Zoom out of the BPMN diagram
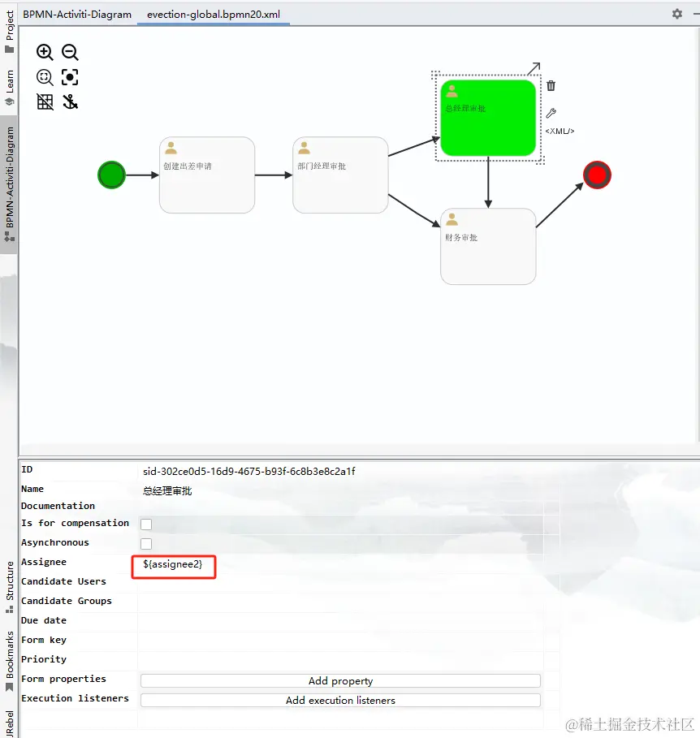This screenshot has height=738, width=700. click(x=70, y=52)
